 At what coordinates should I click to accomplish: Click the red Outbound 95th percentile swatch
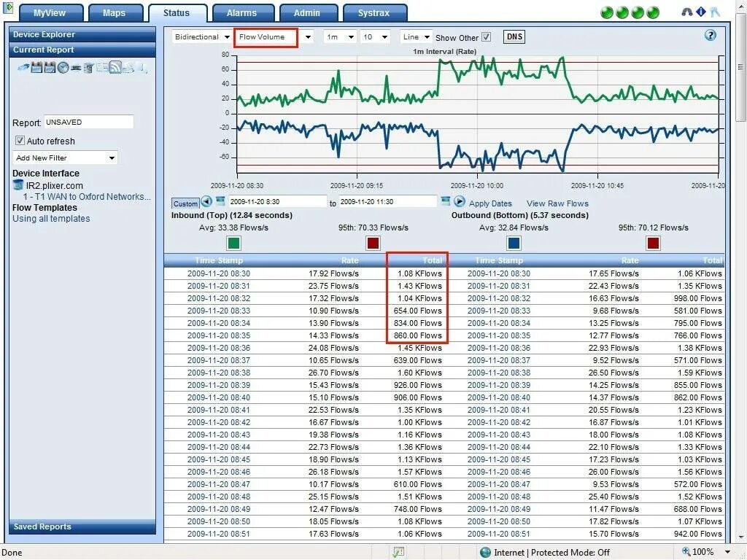(x=653, y=244)
